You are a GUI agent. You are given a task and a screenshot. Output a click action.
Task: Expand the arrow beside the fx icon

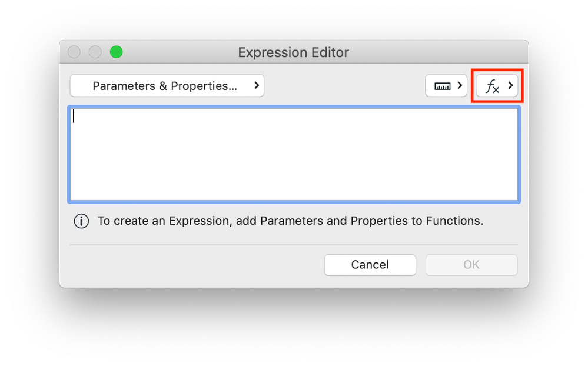pos(511,86)
